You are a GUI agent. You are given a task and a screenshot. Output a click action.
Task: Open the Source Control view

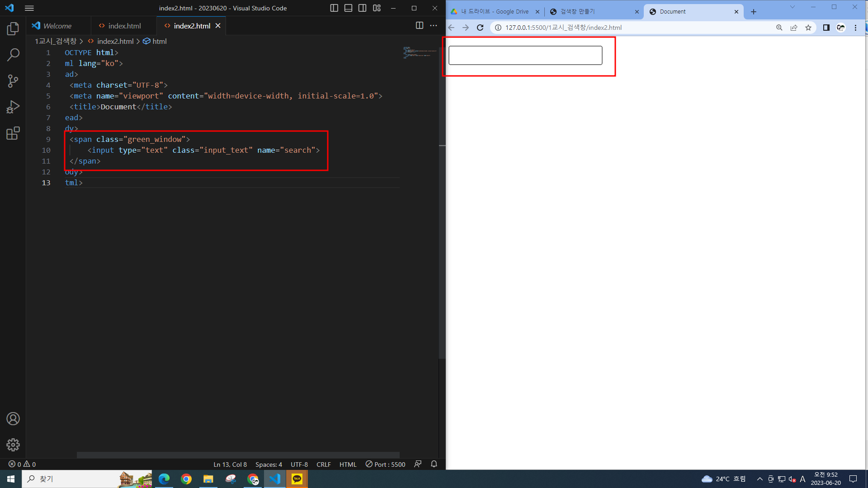pos(13,81)
